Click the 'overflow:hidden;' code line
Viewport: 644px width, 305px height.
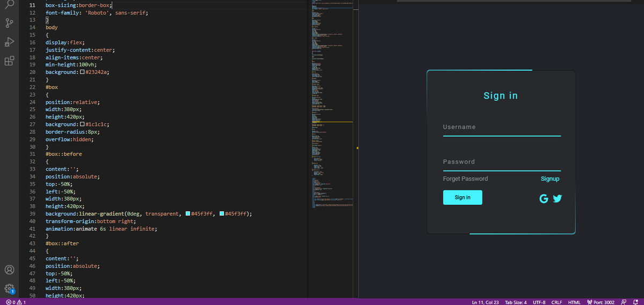point(69,139)
